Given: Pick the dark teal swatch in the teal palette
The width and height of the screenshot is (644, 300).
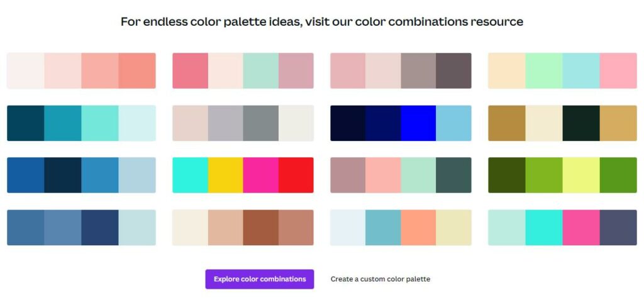Looking at the screenshot, I should coord(25,123).
